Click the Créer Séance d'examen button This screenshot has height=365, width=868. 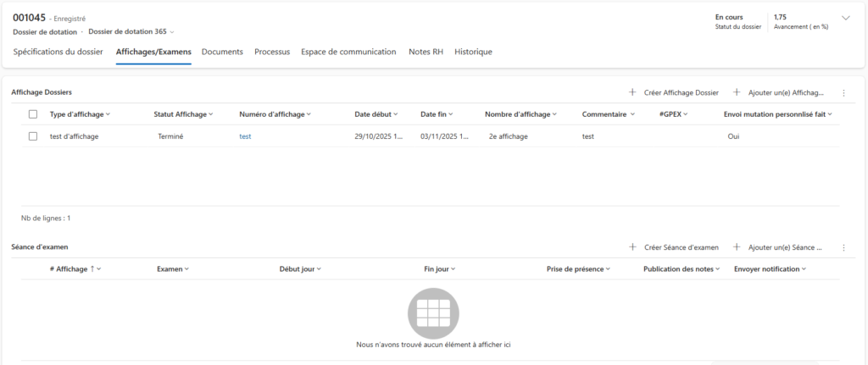pyautogui.click(x=681, y=247)
